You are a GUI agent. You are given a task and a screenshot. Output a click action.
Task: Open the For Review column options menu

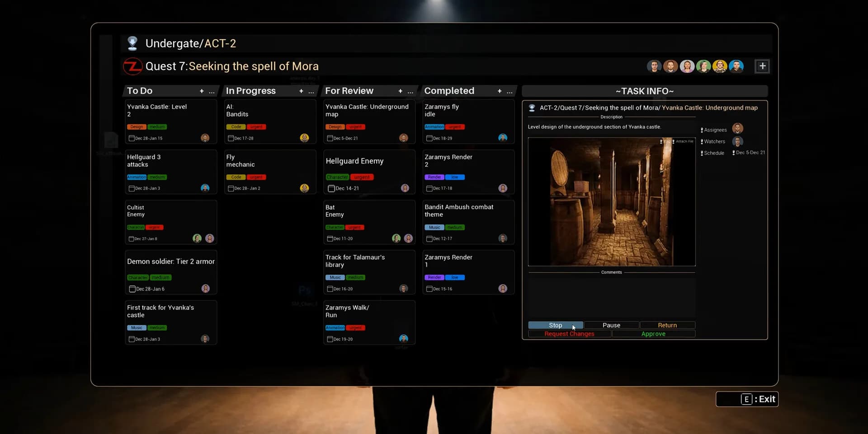coord(410,92)
